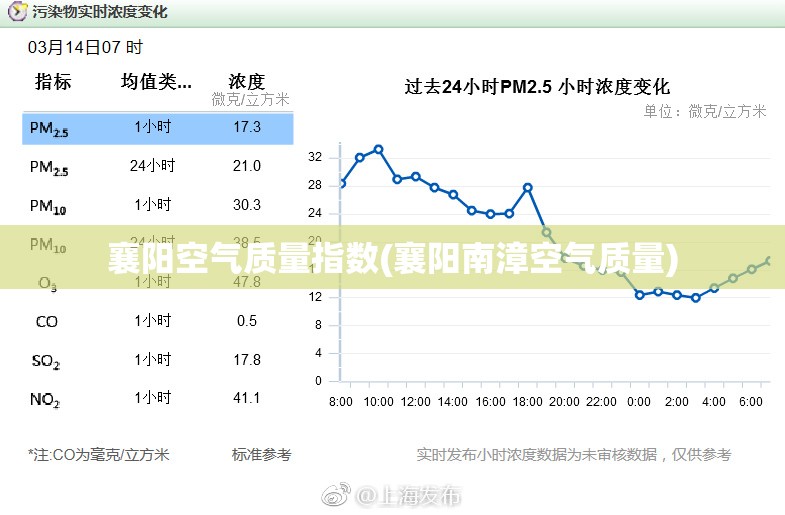Click the 污染物实时浓度变化 panel title
The width and height of the screenshot is (785, 515).
click(x=100, y=11)
